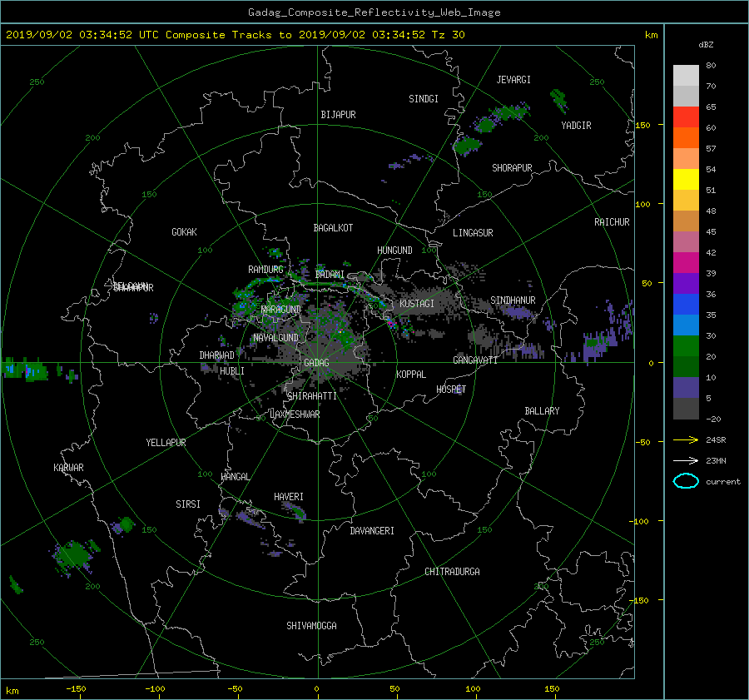
Task: Click the SHIVAMOGGA city label
Action: click(x=311, y=626)
